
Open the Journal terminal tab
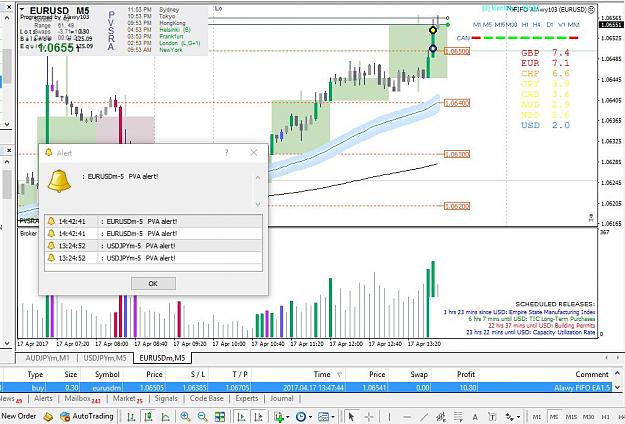(x=281, y=398)
